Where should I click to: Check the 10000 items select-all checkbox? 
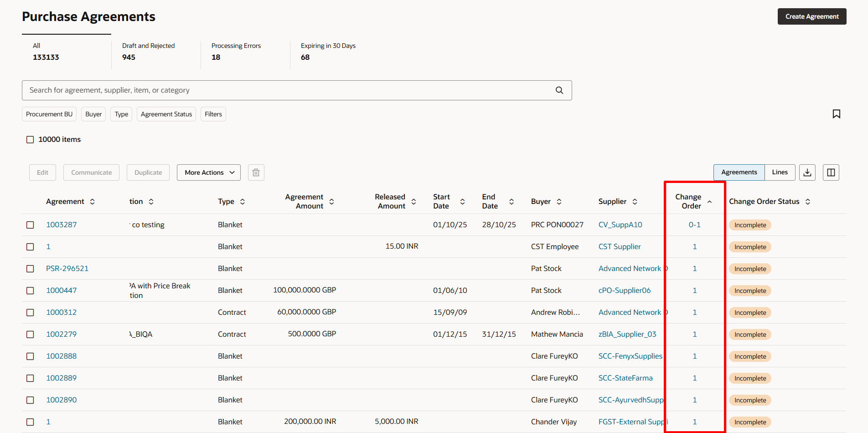point(30,139)
